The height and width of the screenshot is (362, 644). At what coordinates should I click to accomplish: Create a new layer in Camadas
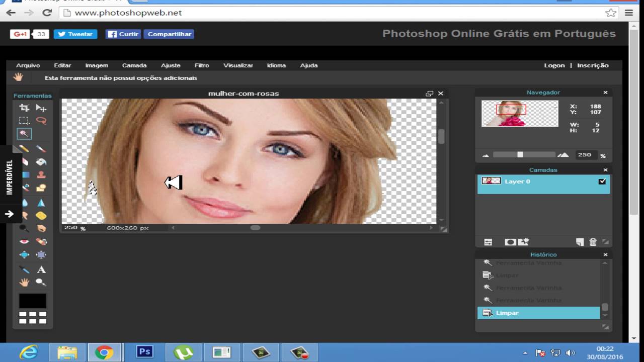(x=580, y=242)
